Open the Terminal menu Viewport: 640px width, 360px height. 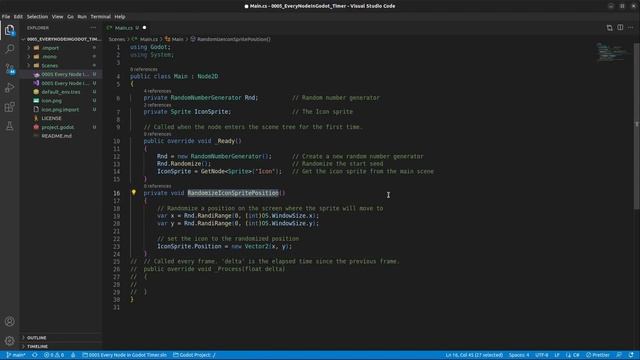tap(100, 17)
